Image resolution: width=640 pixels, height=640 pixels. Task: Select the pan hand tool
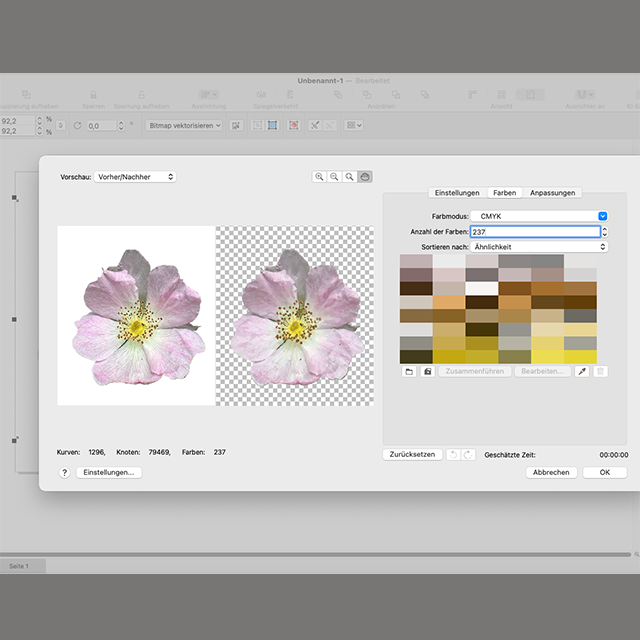364,176
